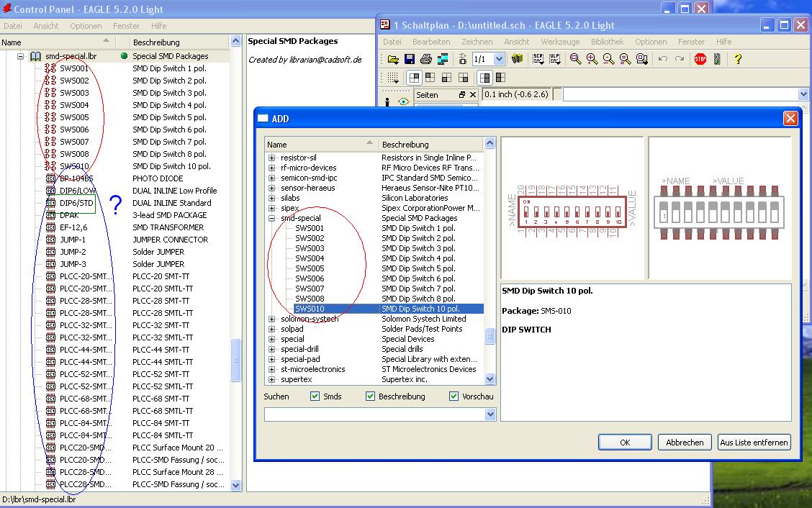
Task: Click the Info tool 'i' icon
Action: pyautogui.click(x=387, y=102)
